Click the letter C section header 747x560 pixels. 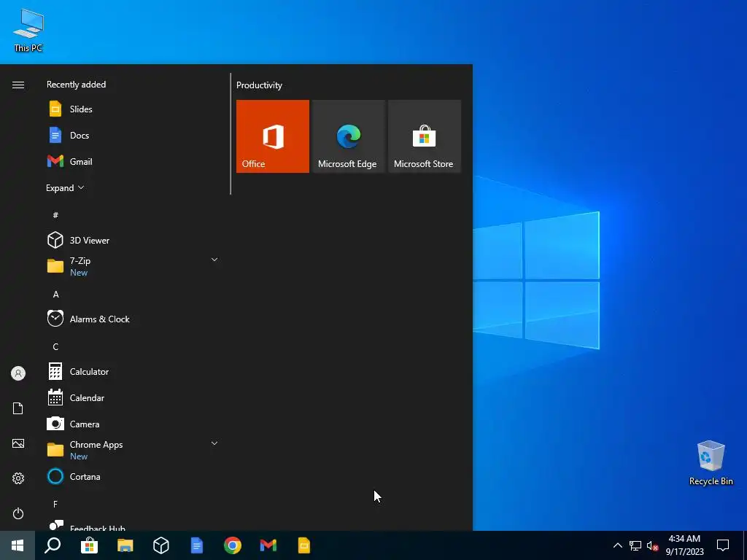[x=55, y=346]
